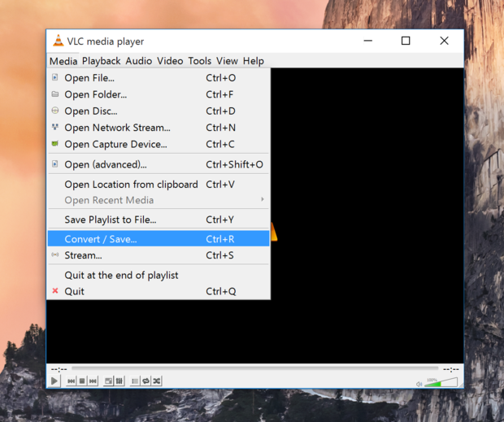Open the Playback menu
504x422 pixels.
102,61
